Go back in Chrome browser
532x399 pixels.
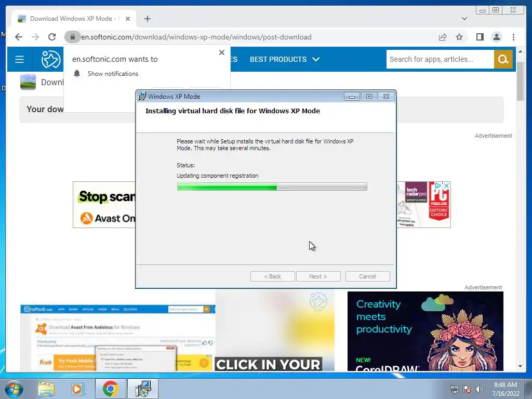(19, 37)
